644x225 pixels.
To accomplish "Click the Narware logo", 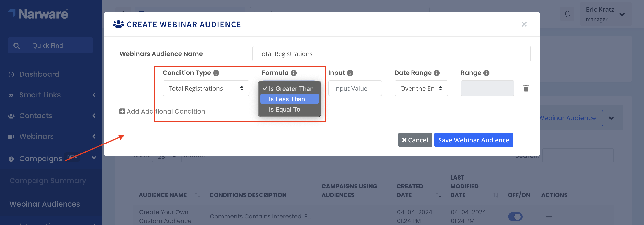I will 38,14.
